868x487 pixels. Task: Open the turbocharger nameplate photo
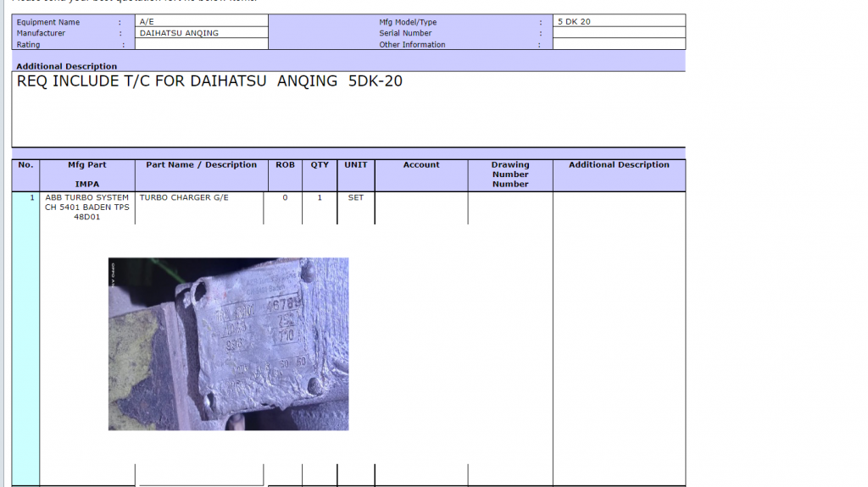click(x=228, y=344)
